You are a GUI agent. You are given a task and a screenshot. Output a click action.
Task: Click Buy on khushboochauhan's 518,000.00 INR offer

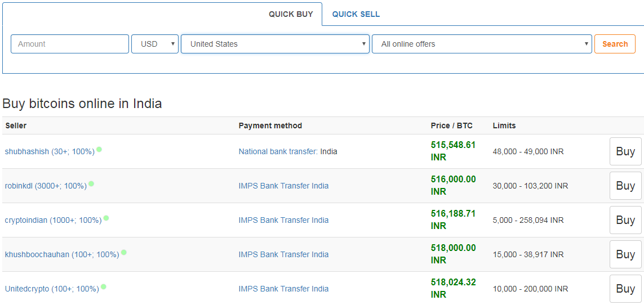[625, 254]
